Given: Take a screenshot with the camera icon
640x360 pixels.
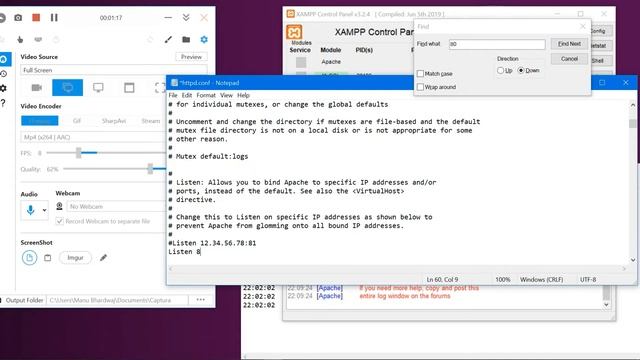Looking at the screenshot, I should tap(18, 18).
